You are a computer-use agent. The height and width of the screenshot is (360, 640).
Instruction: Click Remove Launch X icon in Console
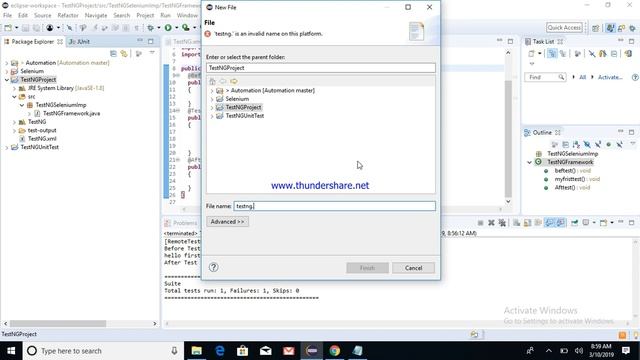[x=491, y=222]
